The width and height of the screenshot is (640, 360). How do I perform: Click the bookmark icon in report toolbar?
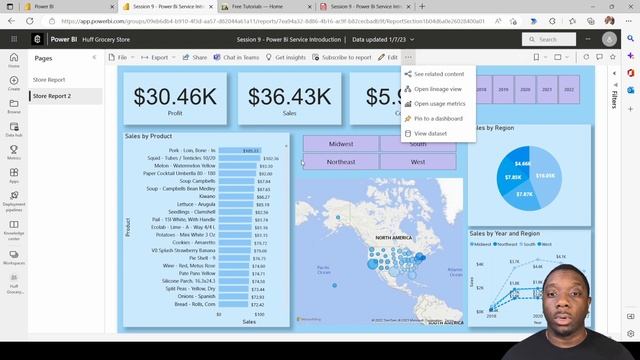[x=536, y=57]
